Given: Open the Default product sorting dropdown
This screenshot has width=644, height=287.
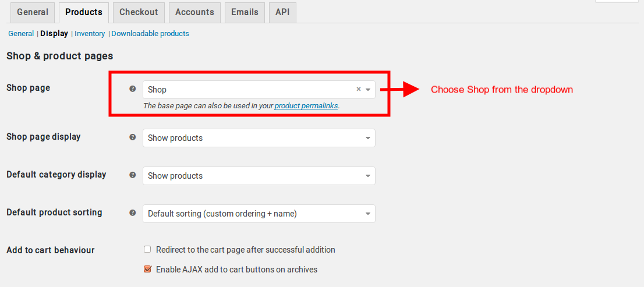Looking at the screenshot, I should tap(259, 214).
